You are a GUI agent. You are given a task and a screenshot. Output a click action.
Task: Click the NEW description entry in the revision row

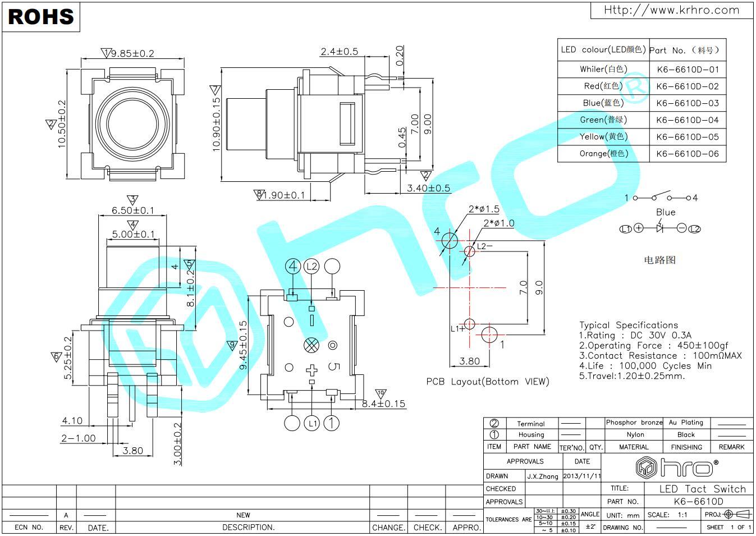pyautogui.click(x=243, y=515)
